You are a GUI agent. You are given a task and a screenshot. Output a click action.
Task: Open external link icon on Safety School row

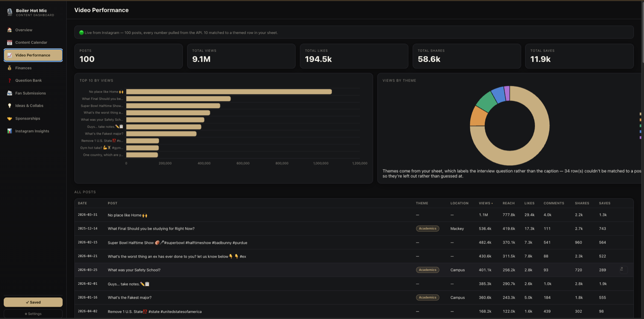621,269
